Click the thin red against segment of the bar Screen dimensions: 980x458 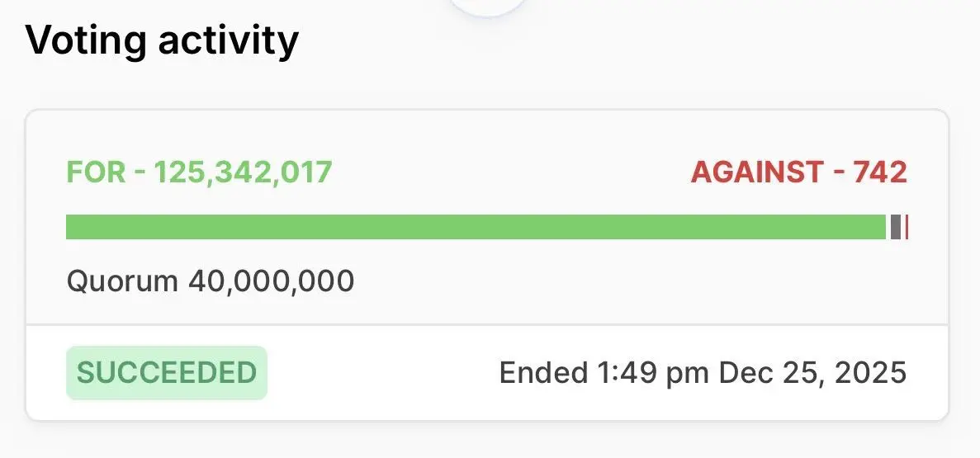pos(907,227)
